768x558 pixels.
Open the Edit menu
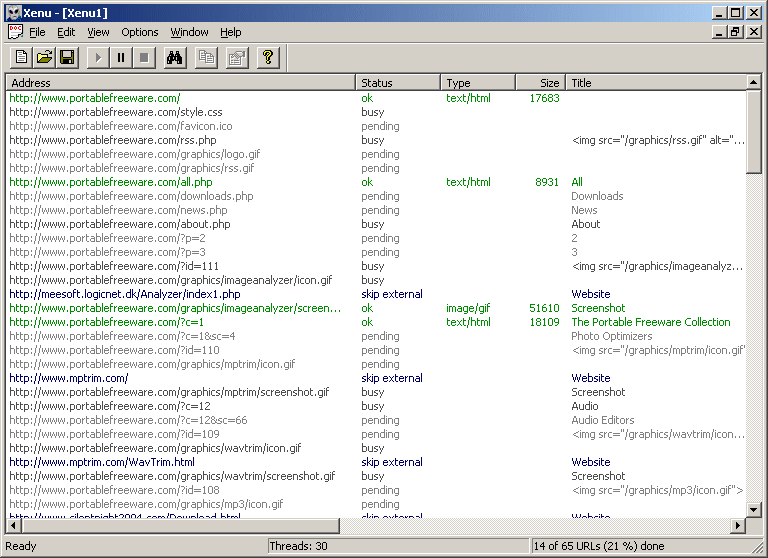click(x=66, y=32)
